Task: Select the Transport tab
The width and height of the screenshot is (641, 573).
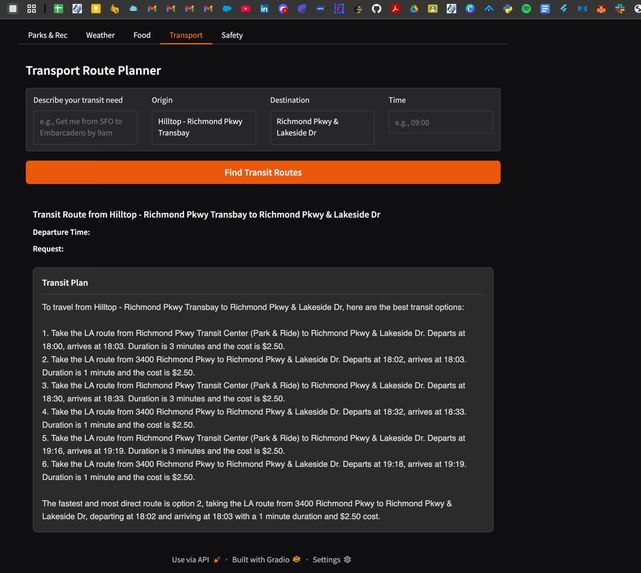Action: [186, 35]
